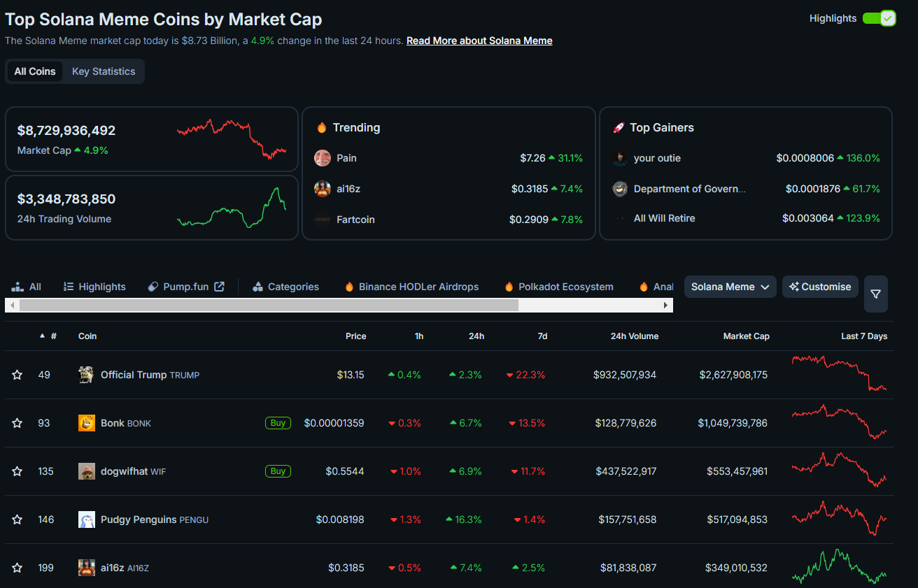Sort table by Market Cap header
Viewport: 918px width, 588px height.
[746, 336]
